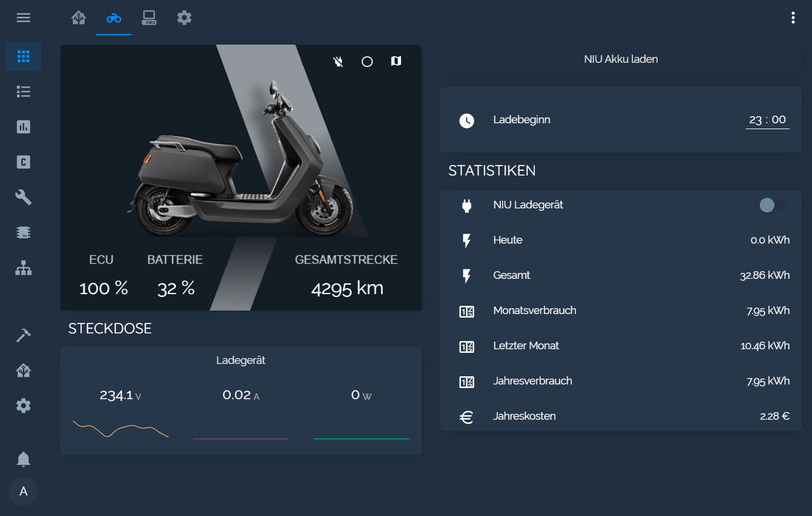Open Jahreskosten 2.28 € value

tap(774, 416)
